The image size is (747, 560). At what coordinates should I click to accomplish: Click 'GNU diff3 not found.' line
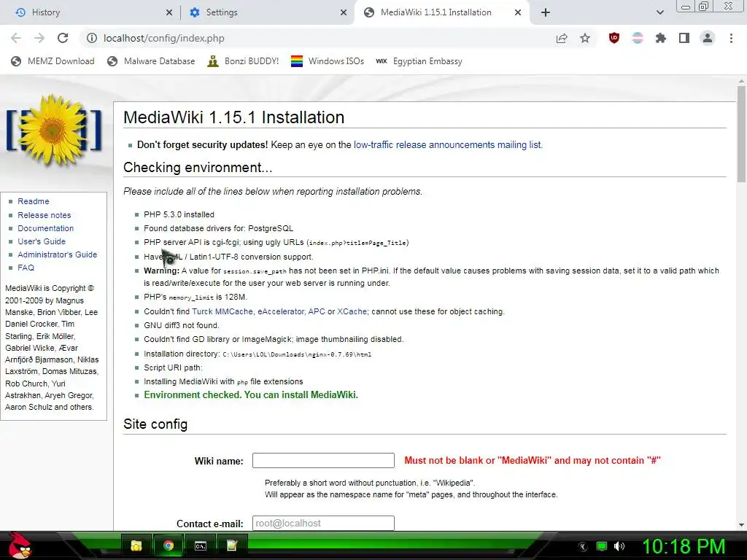point(182,325)
